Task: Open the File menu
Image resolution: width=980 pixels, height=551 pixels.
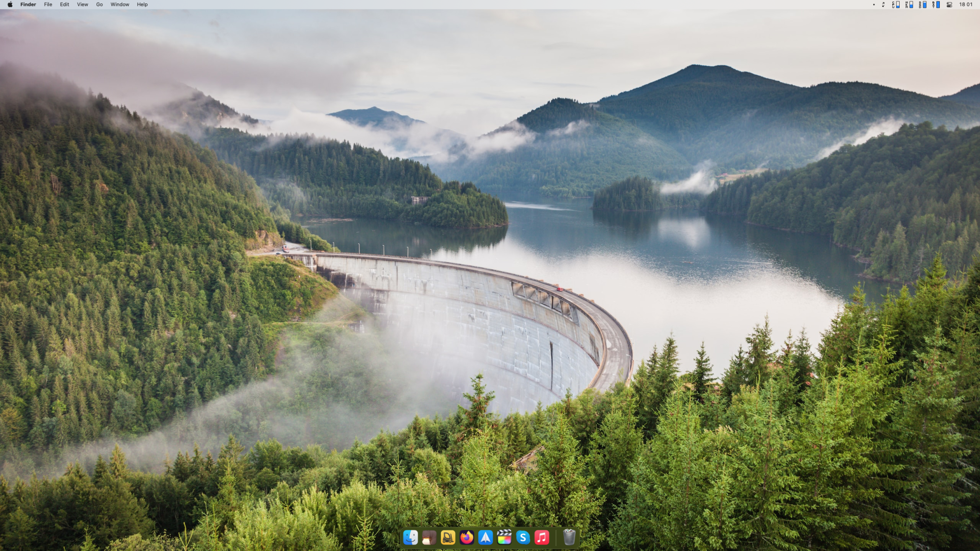Action: point(48,4)
